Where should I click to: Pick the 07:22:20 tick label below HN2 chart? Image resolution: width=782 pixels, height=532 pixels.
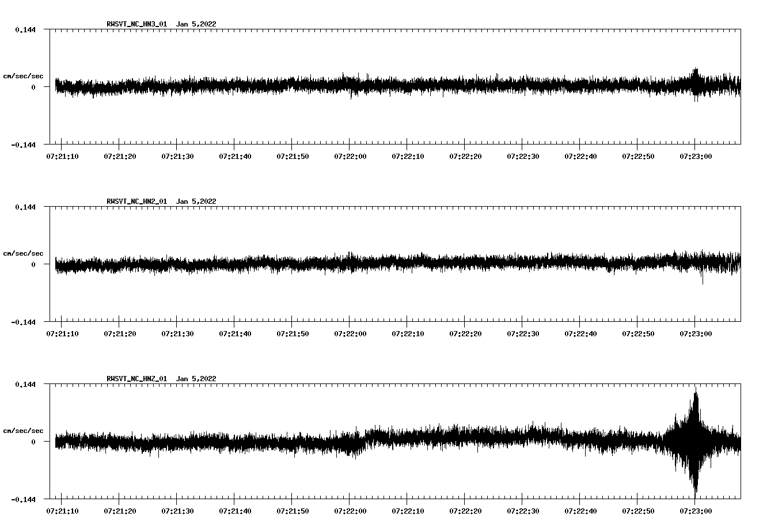(x=465, y=333)
